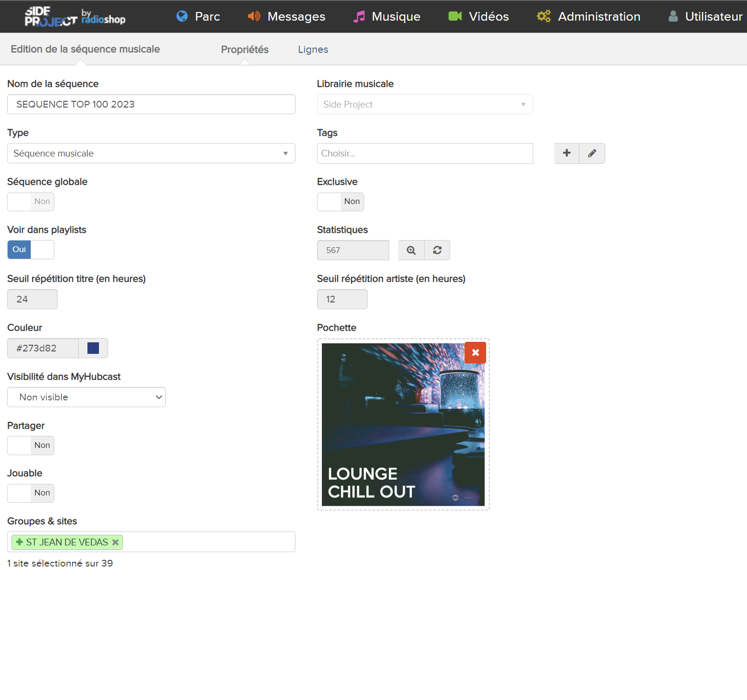Click the title repetition threshold field showing 24
The image size is (747, 700).
click(x=32, y=299)
